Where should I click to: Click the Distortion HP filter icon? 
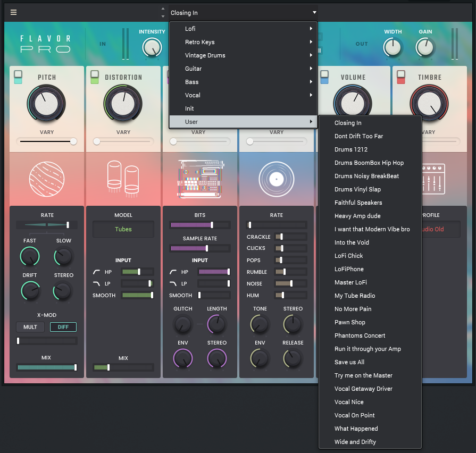coord(97,272)
